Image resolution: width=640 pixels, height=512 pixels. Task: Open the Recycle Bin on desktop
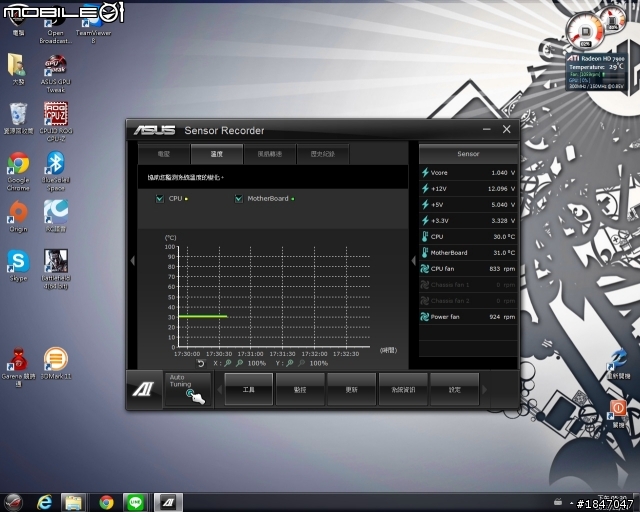pyautogui.click(x=18, y=118)
